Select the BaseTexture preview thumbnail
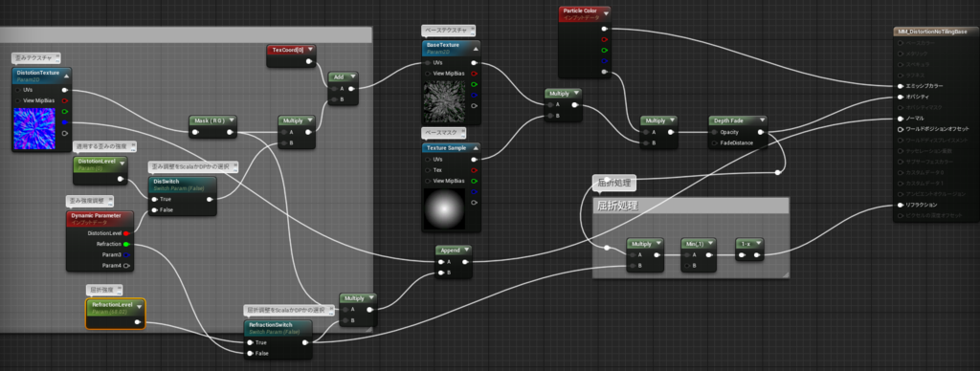The image size is (980, 371). tap(444, 101)
